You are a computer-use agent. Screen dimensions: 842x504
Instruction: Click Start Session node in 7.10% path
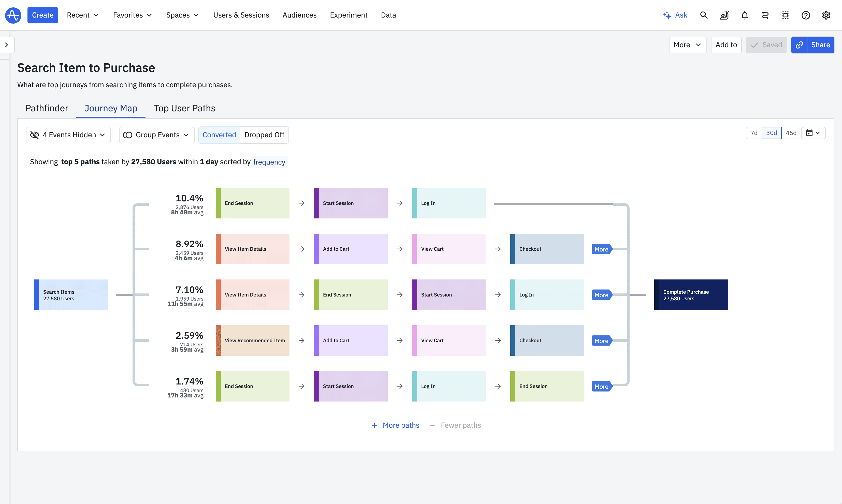point(449,295)
